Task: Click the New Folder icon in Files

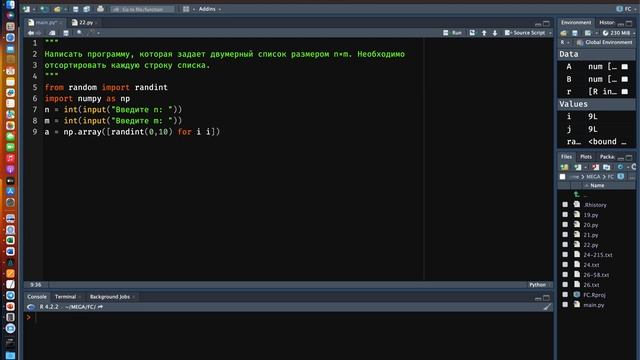Action: [564, 167]
